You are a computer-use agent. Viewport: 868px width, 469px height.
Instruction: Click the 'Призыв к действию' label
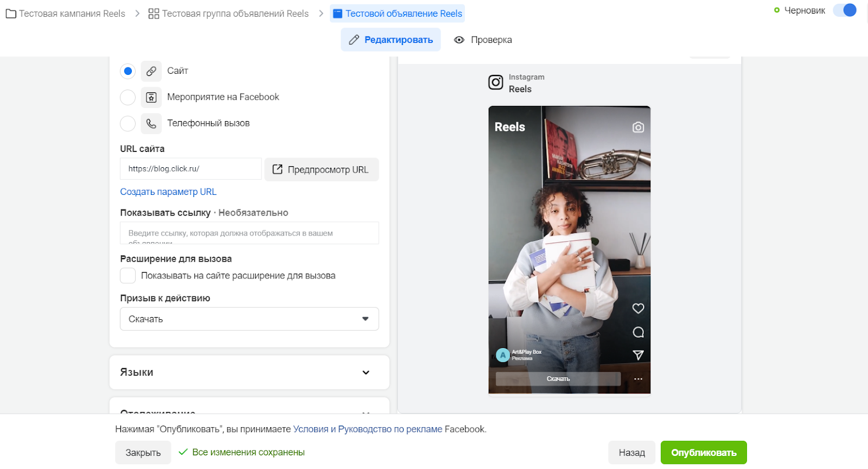point(165,298)
